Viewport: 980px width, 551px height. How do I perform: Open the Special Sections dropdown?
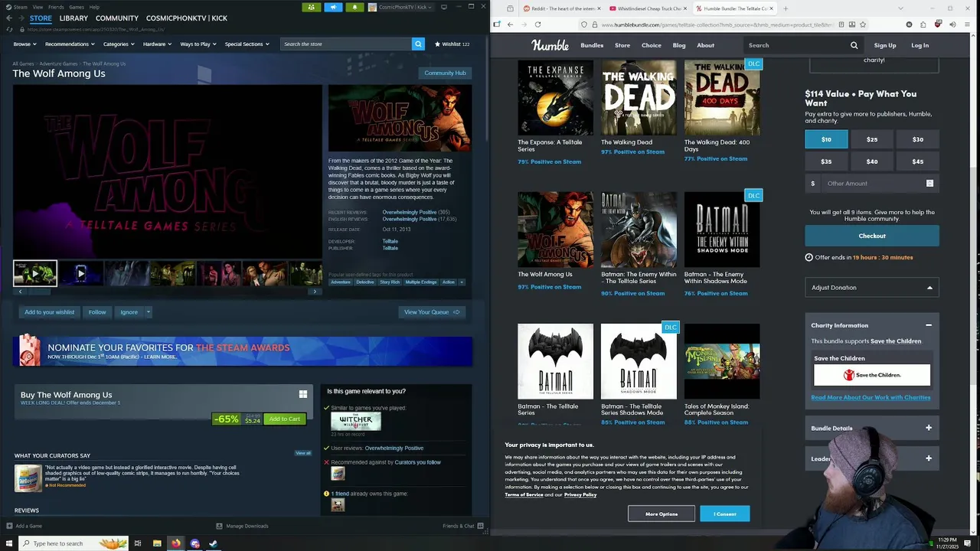coord(247,44)
